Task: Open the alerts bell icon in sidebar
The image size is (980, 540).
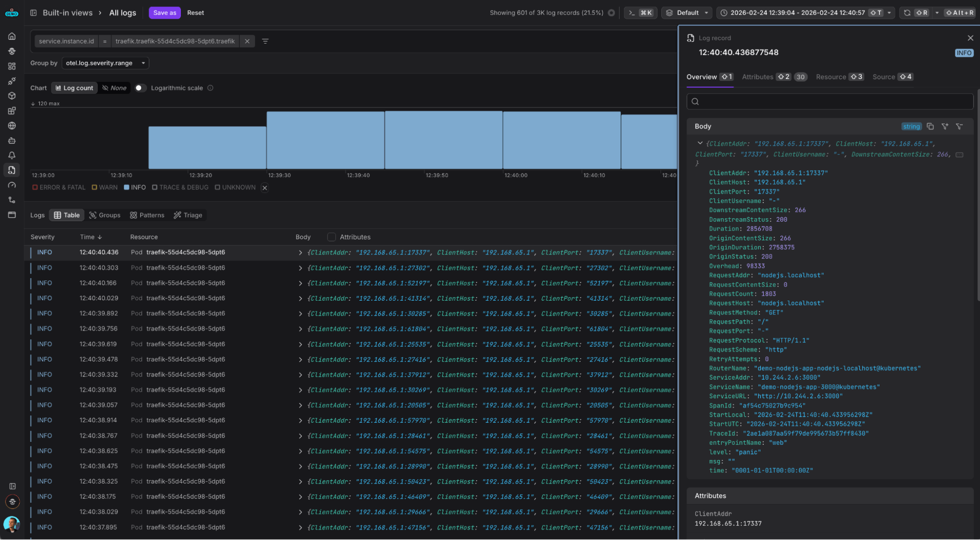Action: pyautogui.click(x=12, y=155)
